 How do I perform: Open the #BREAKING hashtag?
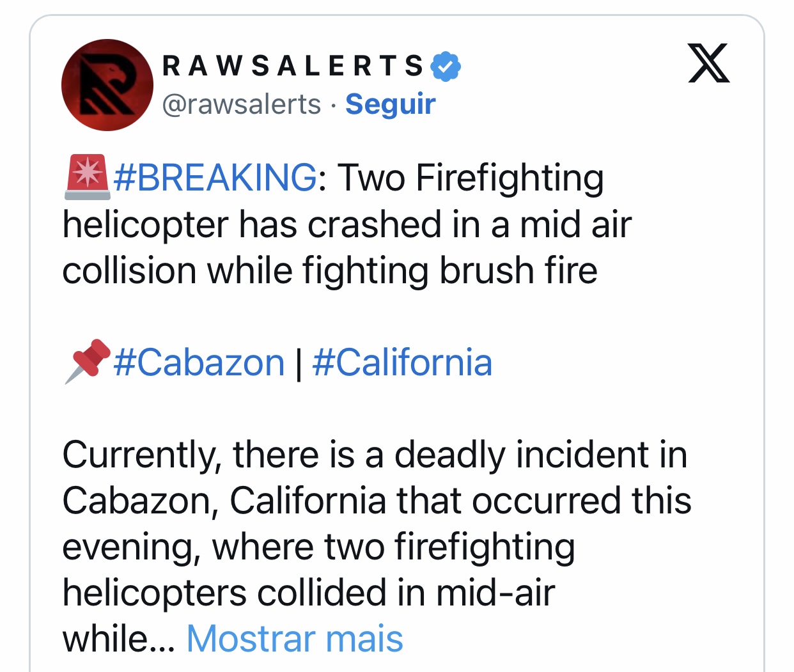point(215,177)
